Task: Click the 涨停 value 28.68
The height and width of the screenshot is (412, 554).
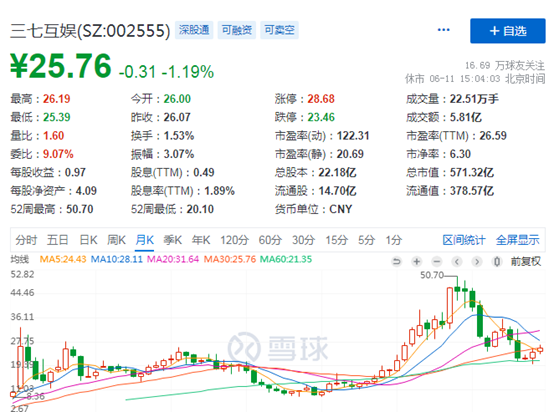Action: click(321, 99)
